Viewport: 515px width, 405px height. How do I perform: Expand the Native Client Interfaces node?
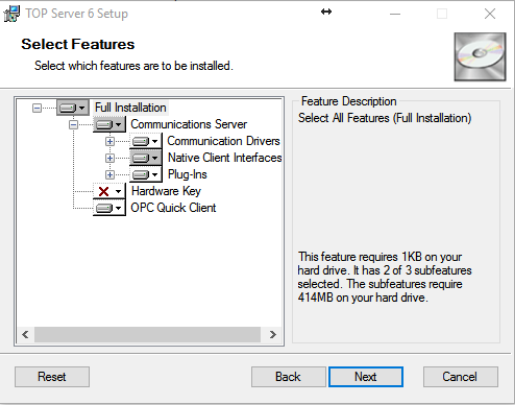(x=110, y=158)
